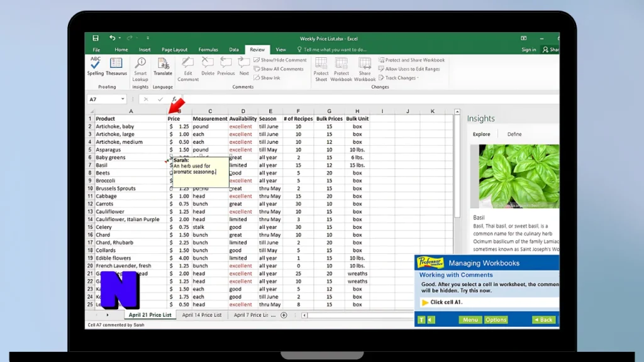Screen dimensions: 644x362
Task: Click the Redo arrow icon
Action: click(x=130, y=38)
